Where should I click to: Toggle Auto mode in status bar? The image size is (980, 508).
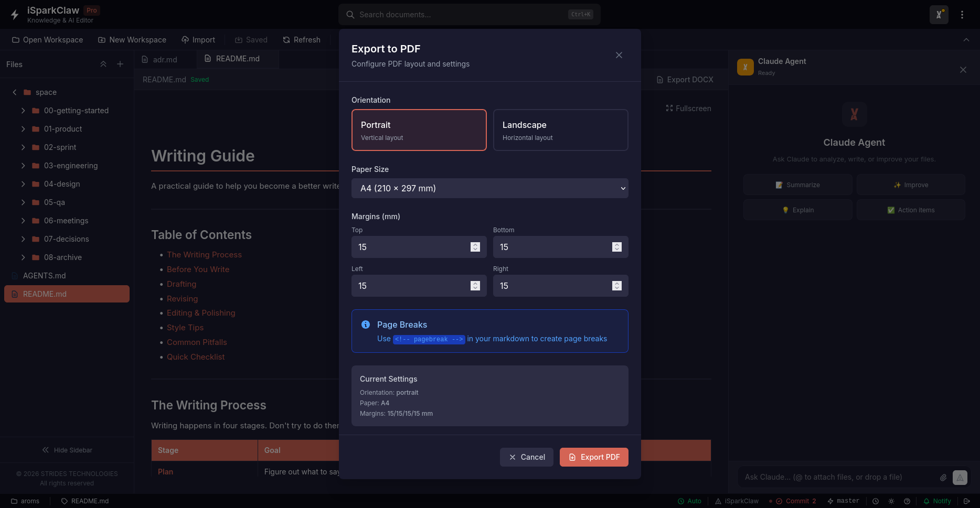689,501
